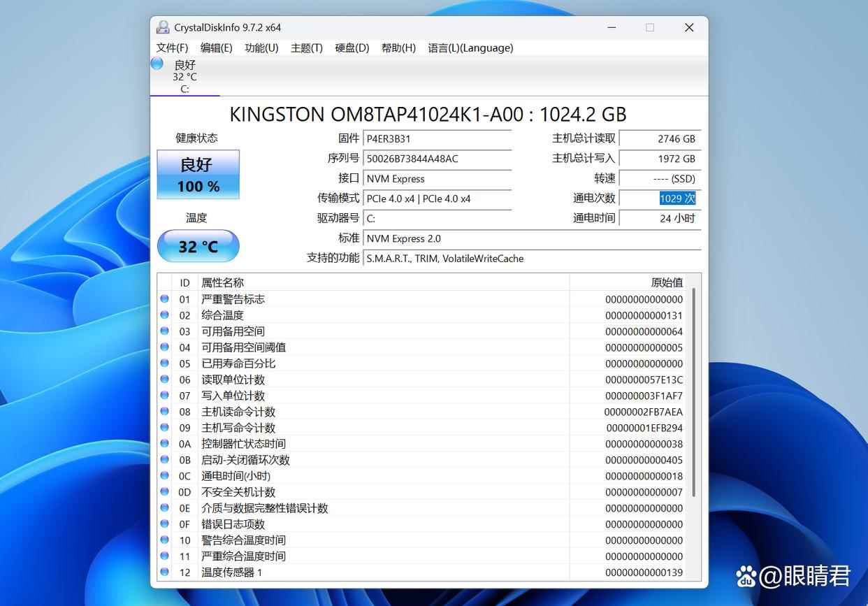This screenshot has width=868, height=606.
Task: Select the C: drive tab with 良好 status
Action: pyautogui.click(x=185, y=76)
